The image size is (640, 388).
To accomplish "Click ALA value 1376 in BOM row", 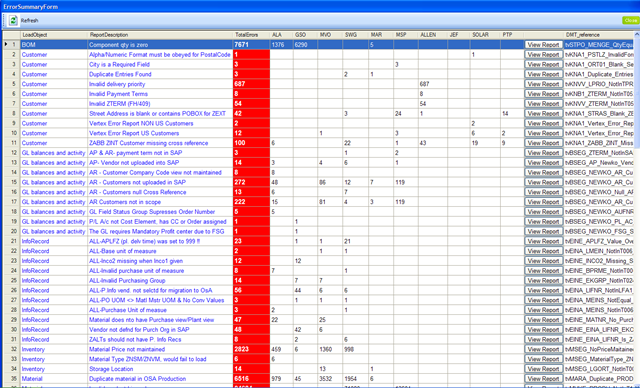I will click(x=282, y=45).
